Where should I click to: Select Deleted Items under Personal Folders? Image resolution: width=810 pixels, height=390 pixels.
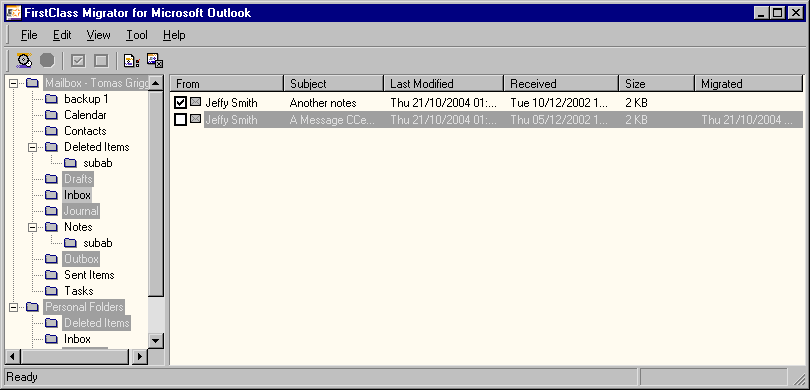(97, 323)
